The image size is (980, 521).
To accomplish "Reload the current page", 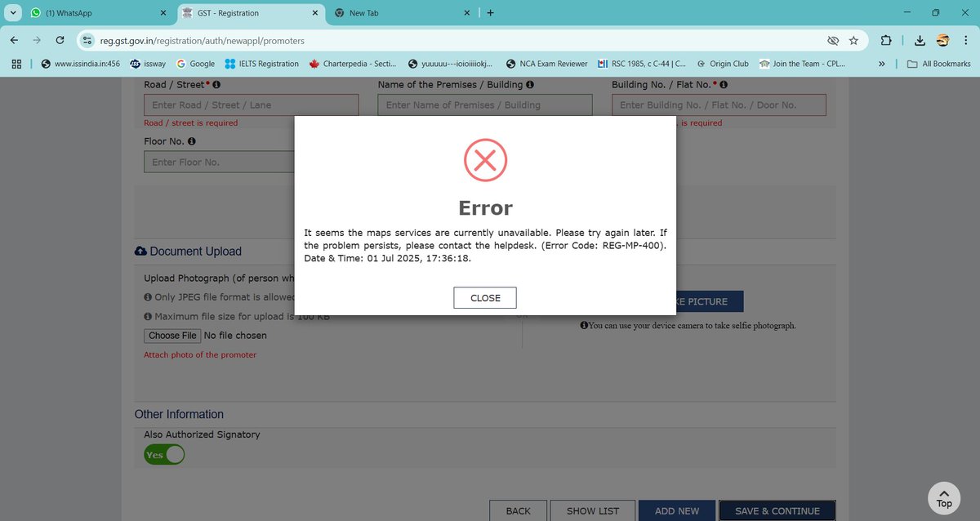I will 60,40.
